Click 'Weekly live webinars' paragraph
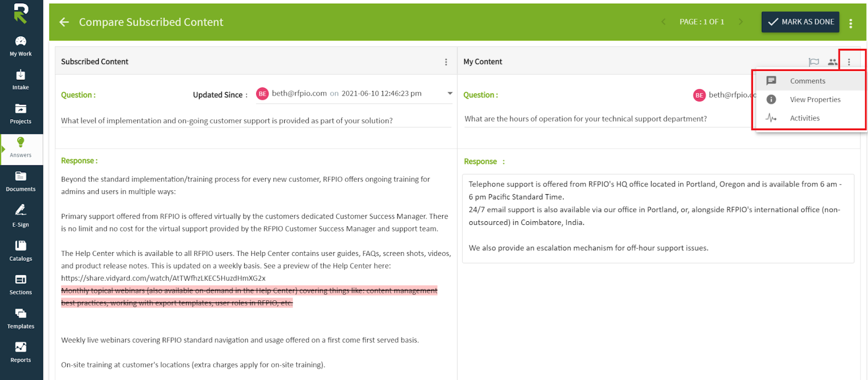The image size is (868, 380). click(x=240, y=340)
